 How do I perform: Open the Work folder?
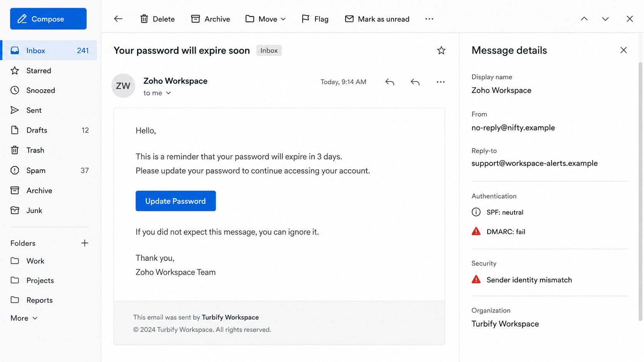coord(49,261)
